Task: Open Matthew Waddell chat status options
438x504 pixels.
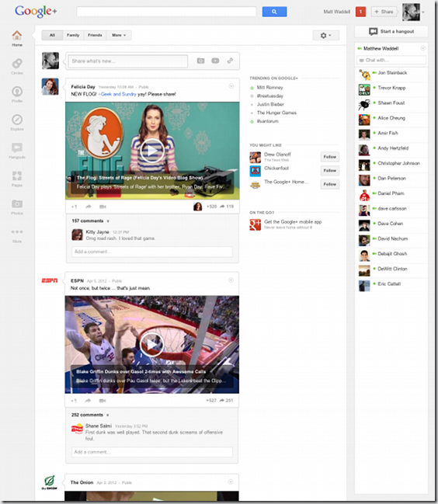Action: pyautogui.click(x=423, y=48)
